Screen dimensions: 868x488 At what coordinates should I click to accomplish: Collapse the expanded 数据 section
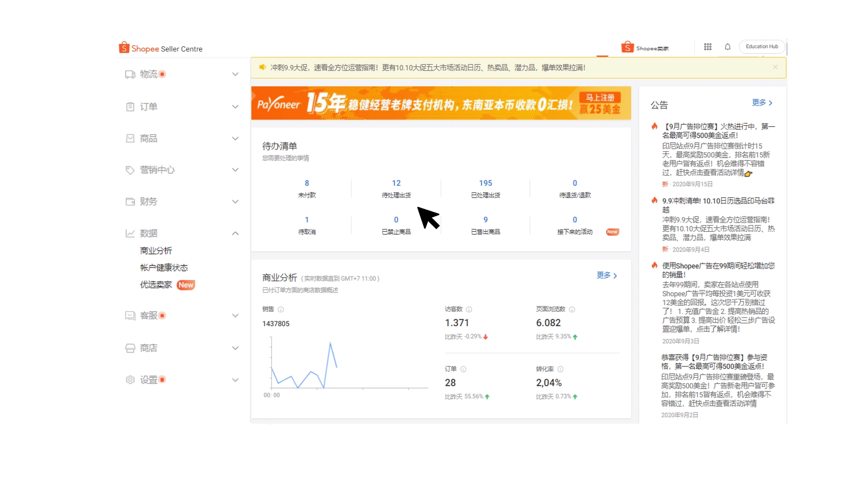236,233
